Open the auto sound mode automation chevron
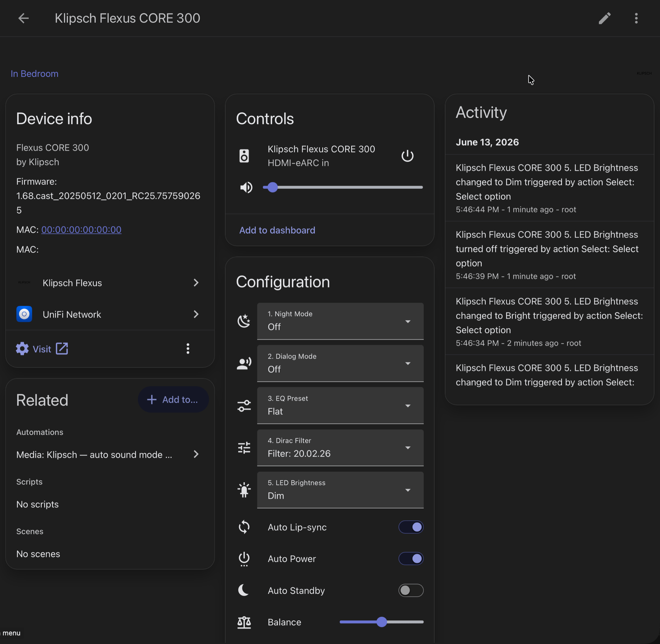Viewport: 660px width, 644px height. click(x=196, y=454)
